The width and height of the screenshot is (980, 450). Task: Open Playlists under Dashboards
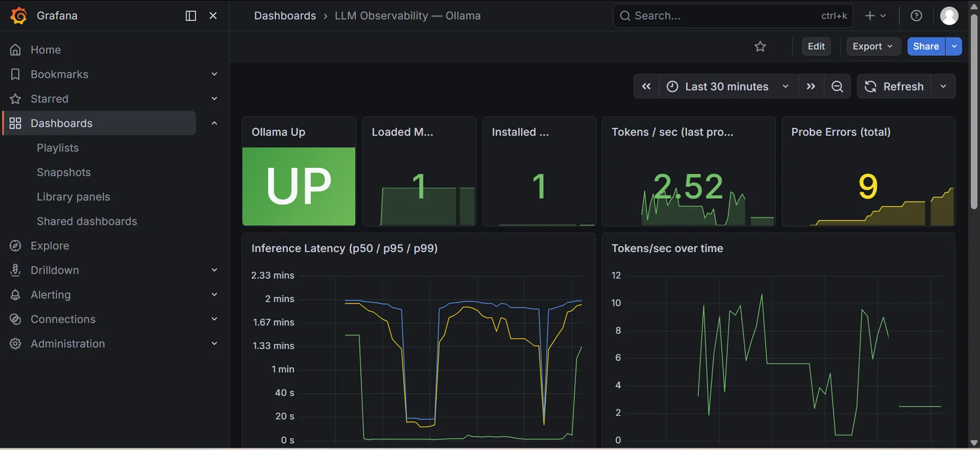(x=58, y=148)
